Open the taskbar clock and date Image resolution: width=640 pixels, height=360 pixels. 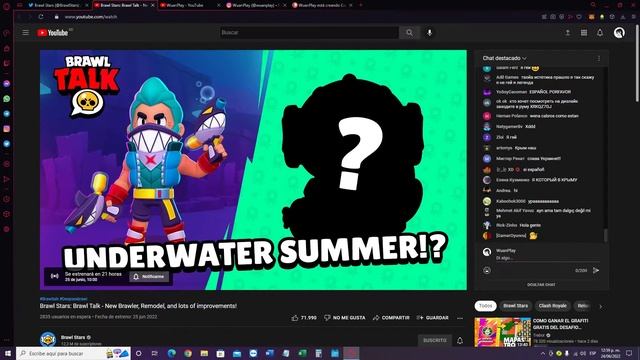point(610,353)
